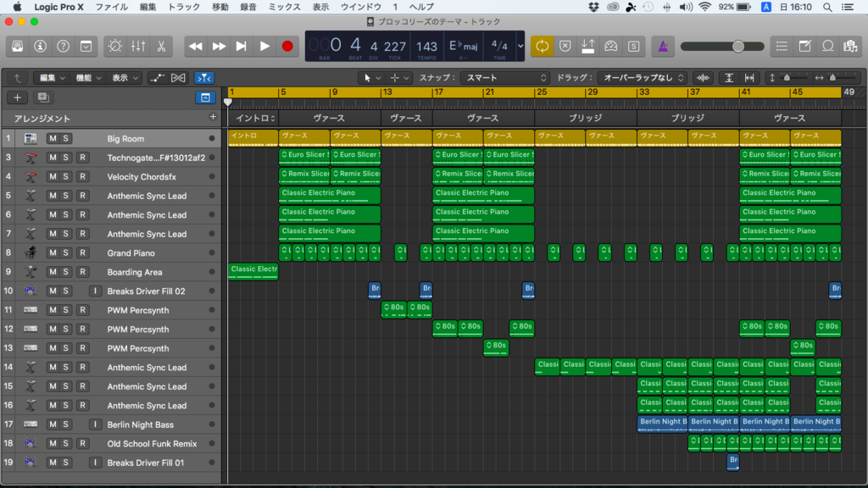Open the スナップ スマート dropdown

click(x=505, y=78)
